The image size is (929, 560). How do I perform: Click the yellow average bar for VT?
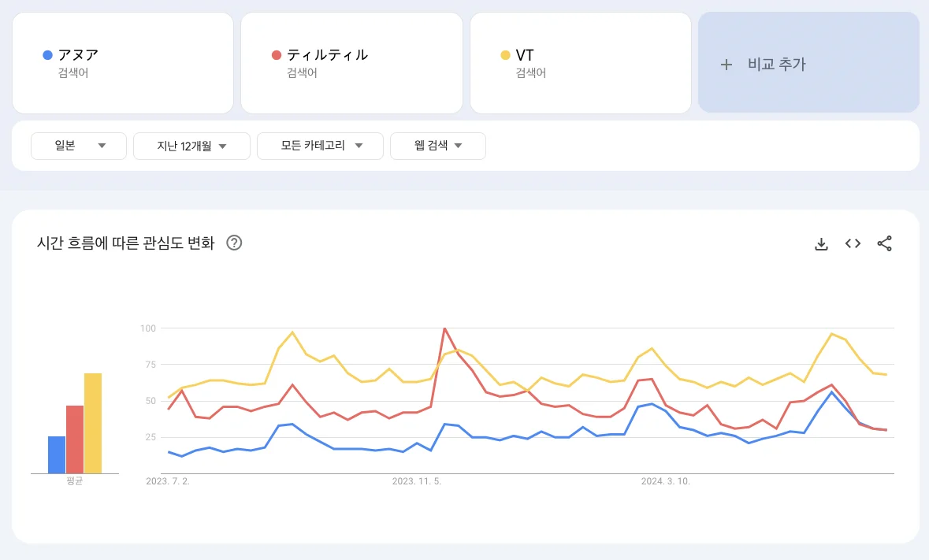tap(92, 421)
